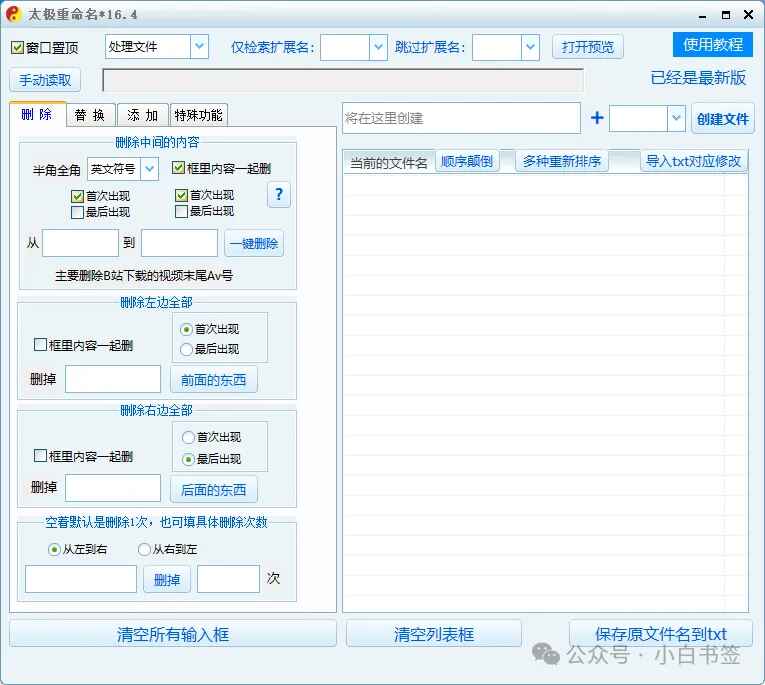Expand the 跳过扩展名 dropdown

[530, 47]
